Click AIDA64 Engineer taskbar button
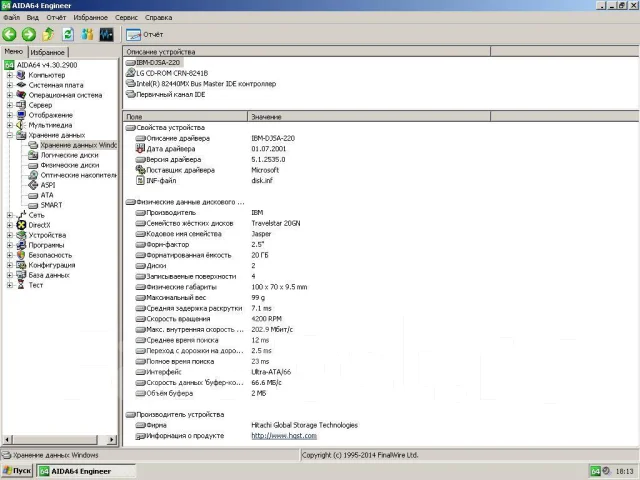 pyautogui.click(x=86, y=471)
